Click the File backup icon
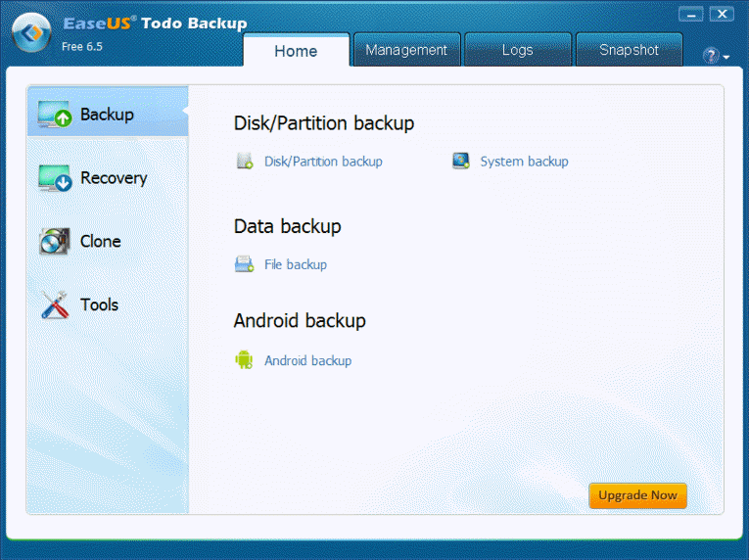749x560 pixels. (x=245, y=264)
